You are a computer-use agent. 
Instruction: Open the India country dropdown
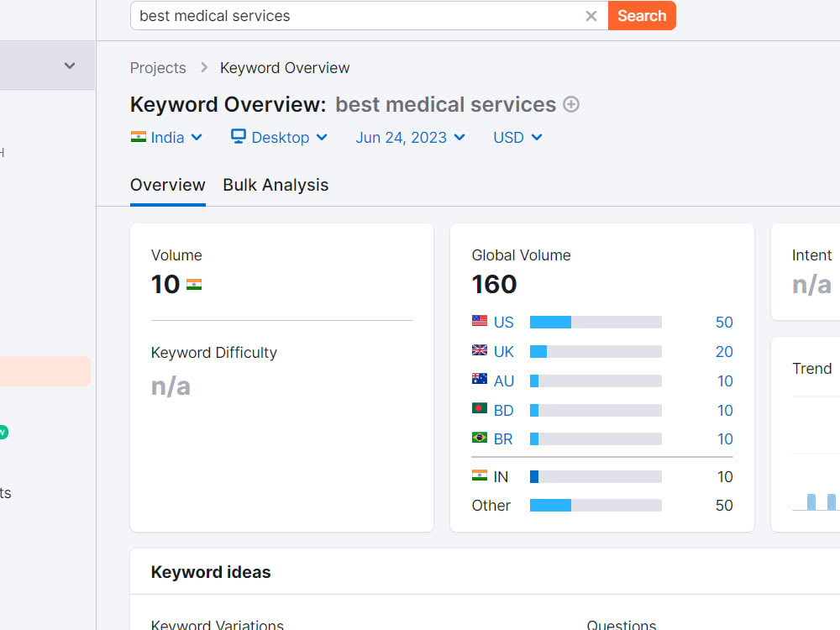coord(166,138)
